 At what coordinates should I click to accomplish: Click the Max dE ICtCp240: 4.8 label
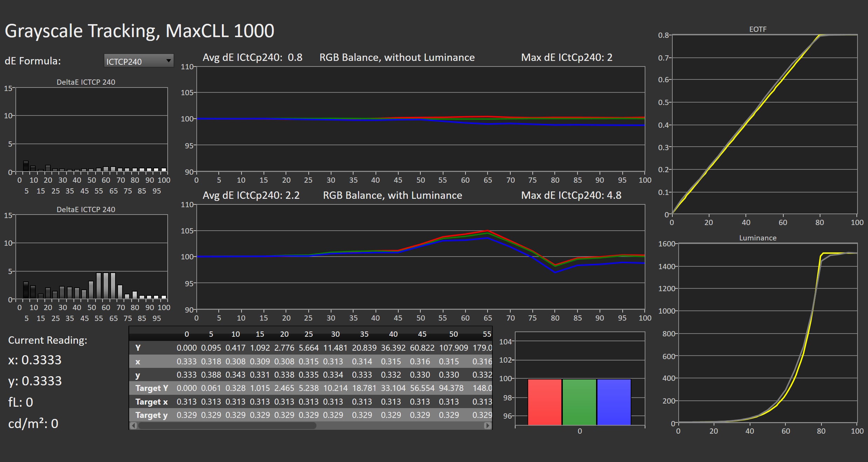pos(571,195)
